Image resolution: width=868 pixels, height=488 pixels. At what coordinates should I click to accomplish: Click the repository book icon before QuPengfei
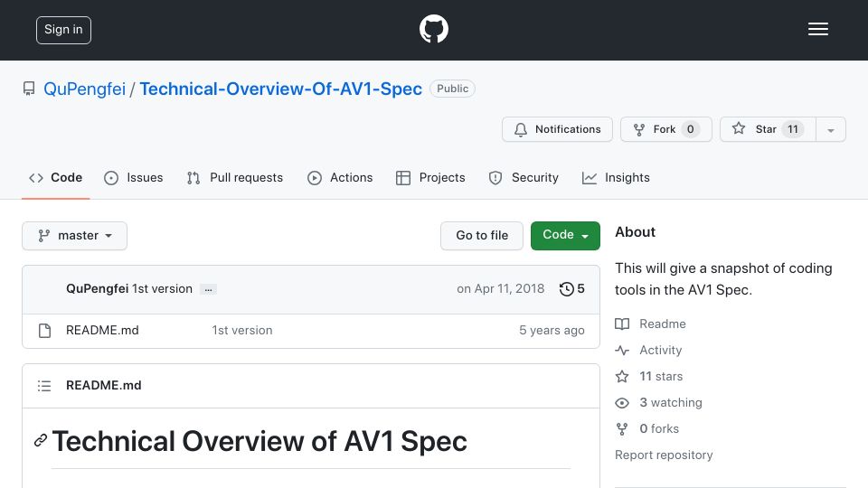tap(29, 89)
